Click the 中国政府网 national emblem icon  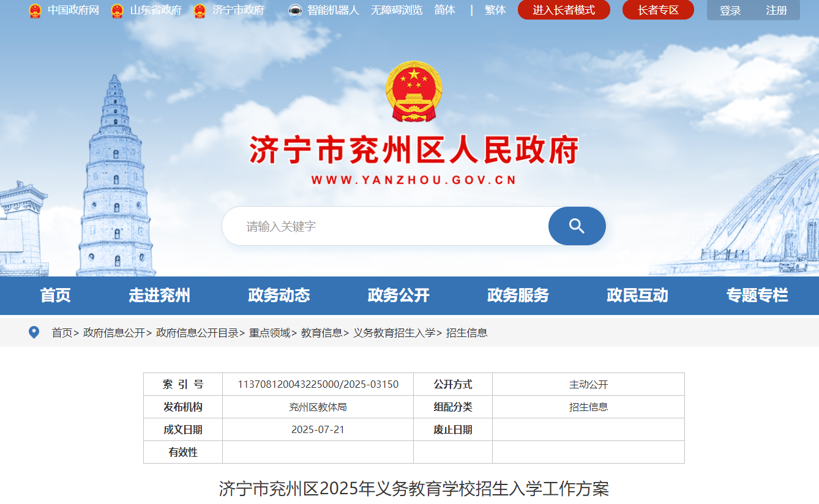coord(35,10)
